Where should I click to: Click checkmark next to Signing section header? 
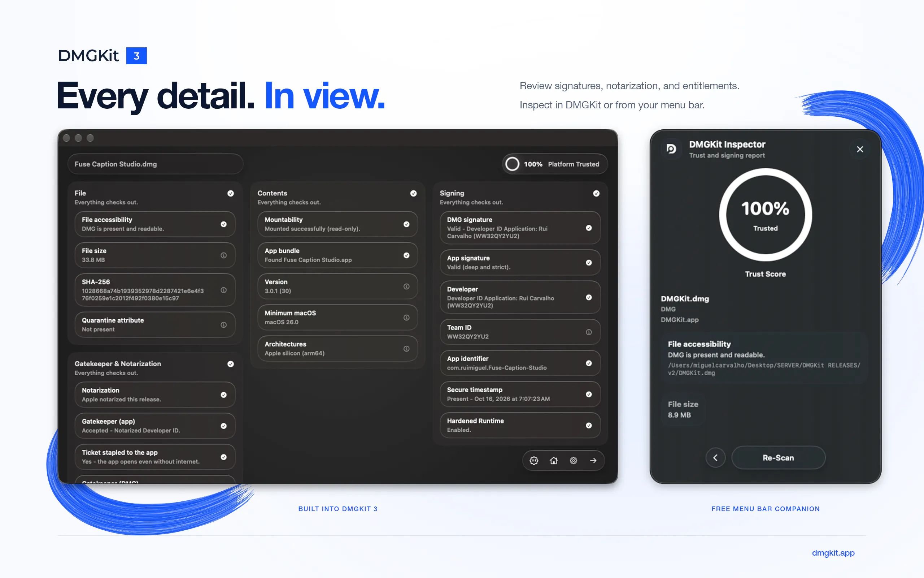point(596,193)
